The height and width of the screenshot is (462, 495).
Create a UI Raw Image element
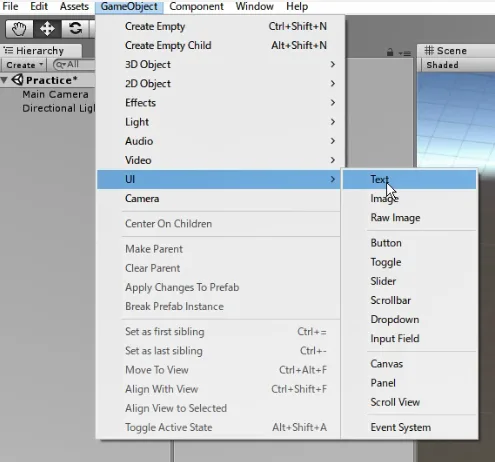409,218
